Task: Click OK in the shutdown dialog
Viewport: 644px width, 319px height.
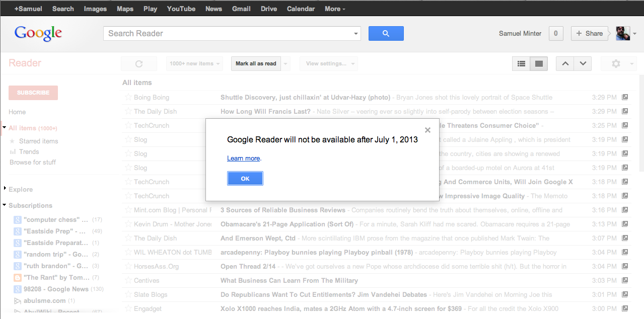Action: 245,179
